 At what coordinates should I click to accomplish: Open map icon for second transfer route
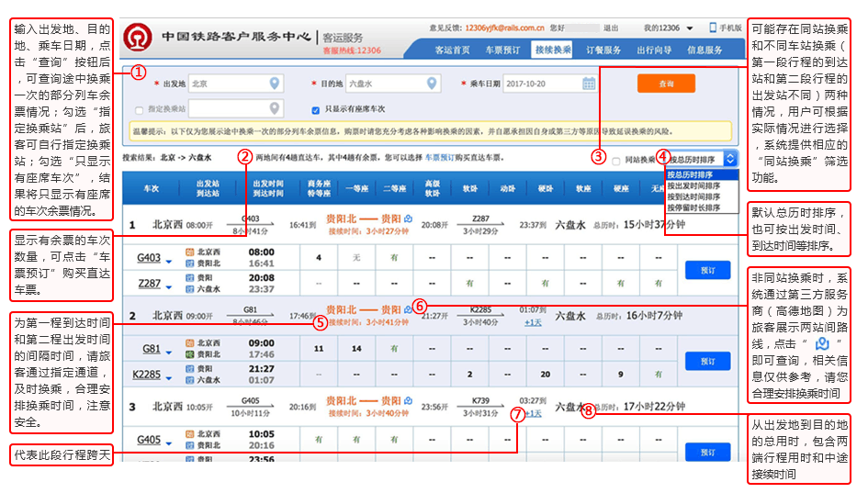tap(409, 310)
